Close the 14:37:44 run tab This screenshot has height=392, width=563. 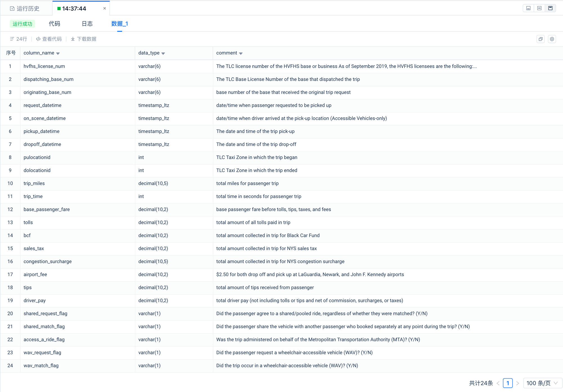[104, 8]
